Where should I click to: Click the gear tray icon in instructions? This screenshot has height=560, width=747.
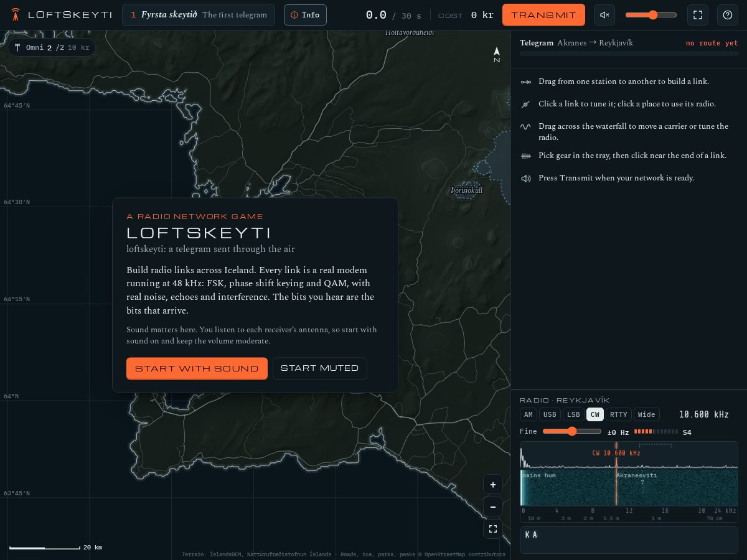(x=526, y=156)
